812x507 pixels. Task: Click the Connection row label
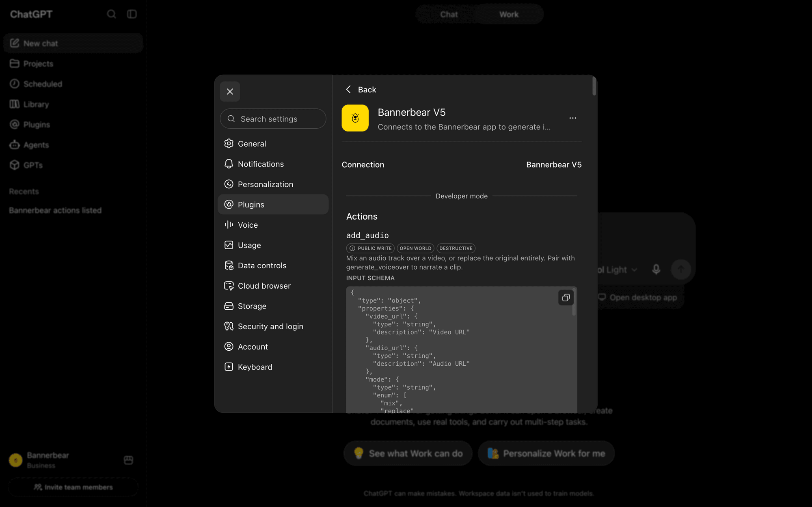[363, 165]
